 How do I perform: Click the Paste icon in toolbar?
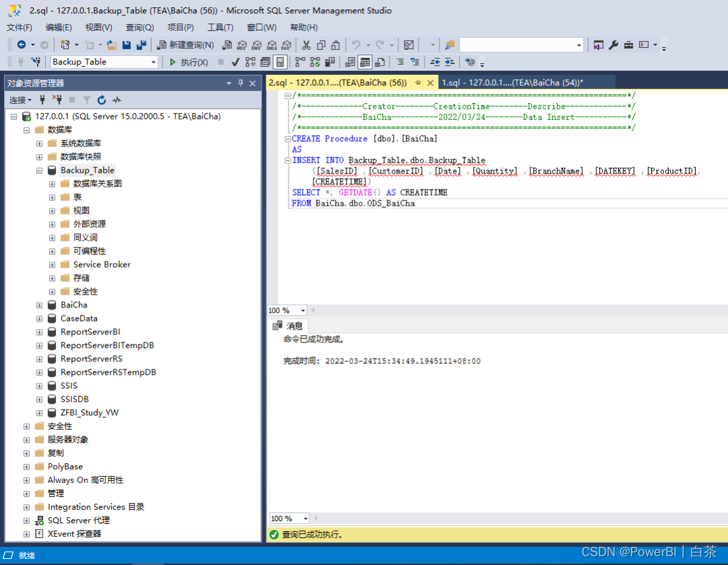(x=336, y=45)
